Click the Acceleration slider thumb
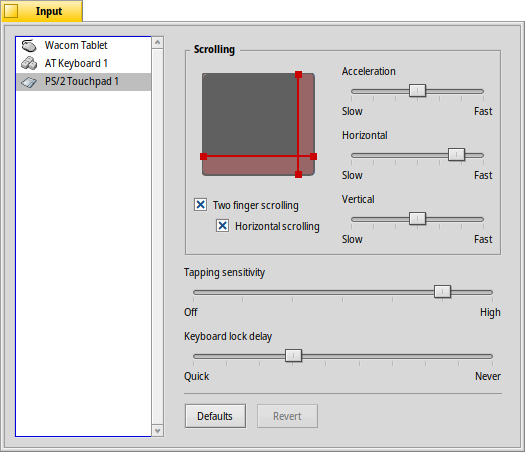Viewport: 525px width, 452px height. (418, 91)
